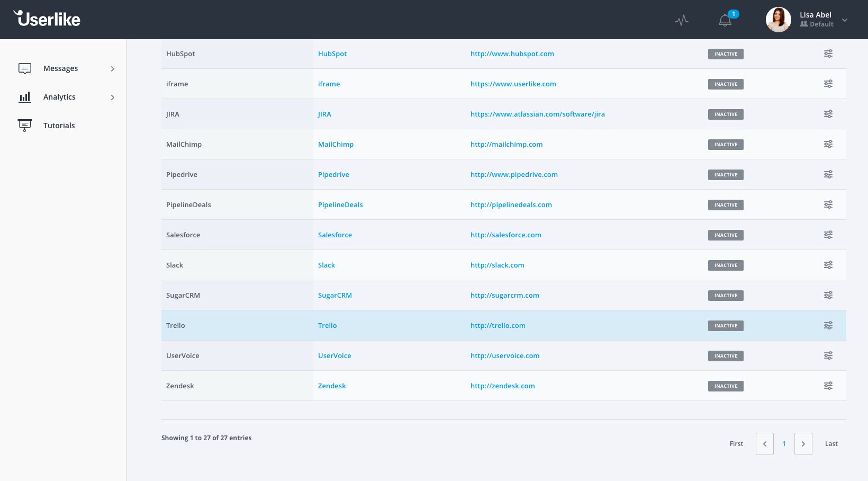Expand the Messages sidebar submenu arrow
The image size is (868, 481).
[x=112, y=69]
